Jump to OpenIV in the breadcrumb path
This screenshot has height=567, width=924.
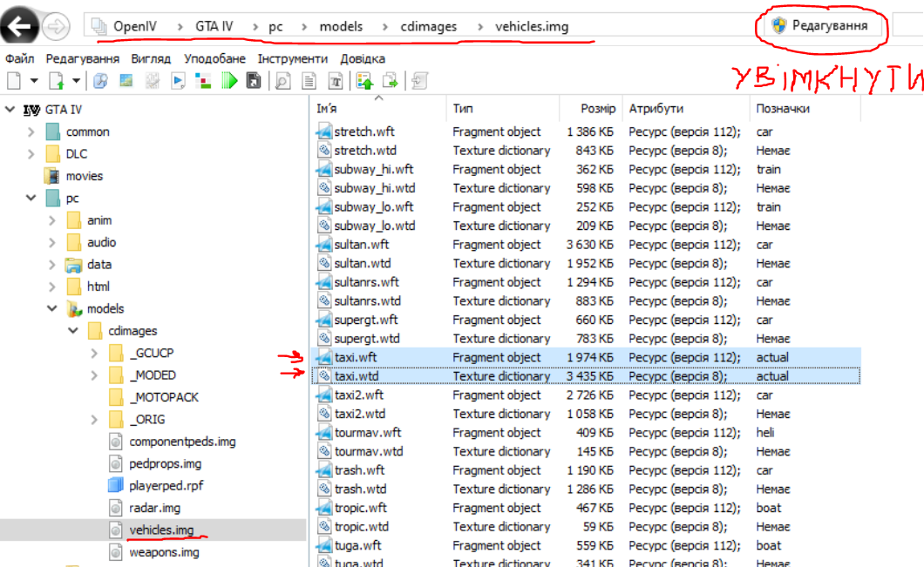pos(135,26)
